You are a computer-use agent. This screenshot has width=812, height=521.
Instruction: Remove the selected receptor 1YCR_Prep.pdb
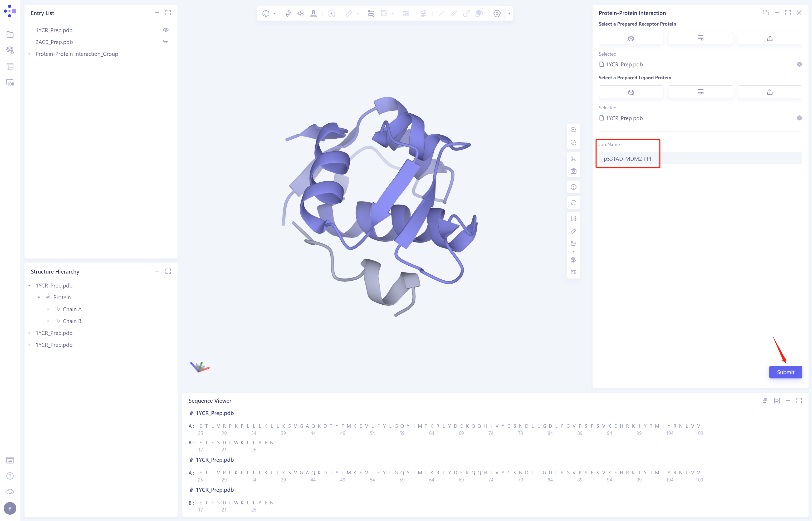[800, 64]
